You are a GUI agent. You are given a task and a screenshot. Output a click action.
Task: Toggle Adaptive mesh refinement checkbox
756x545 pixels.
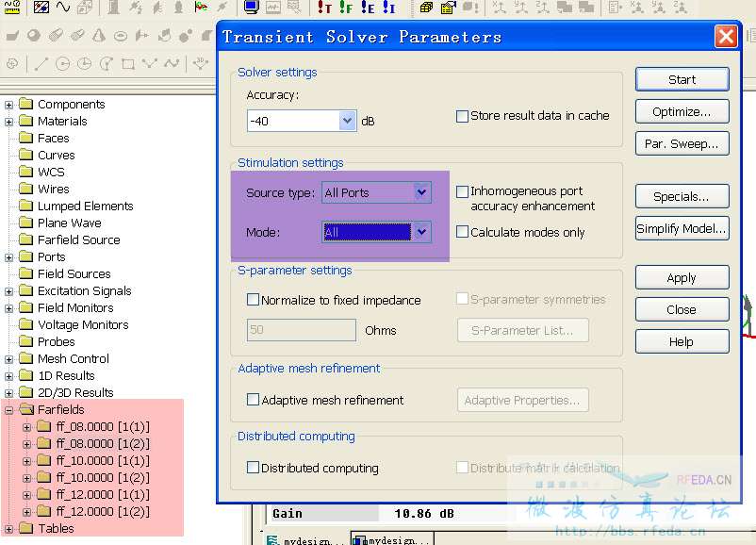pyautogui.click(x=253, y=400)
